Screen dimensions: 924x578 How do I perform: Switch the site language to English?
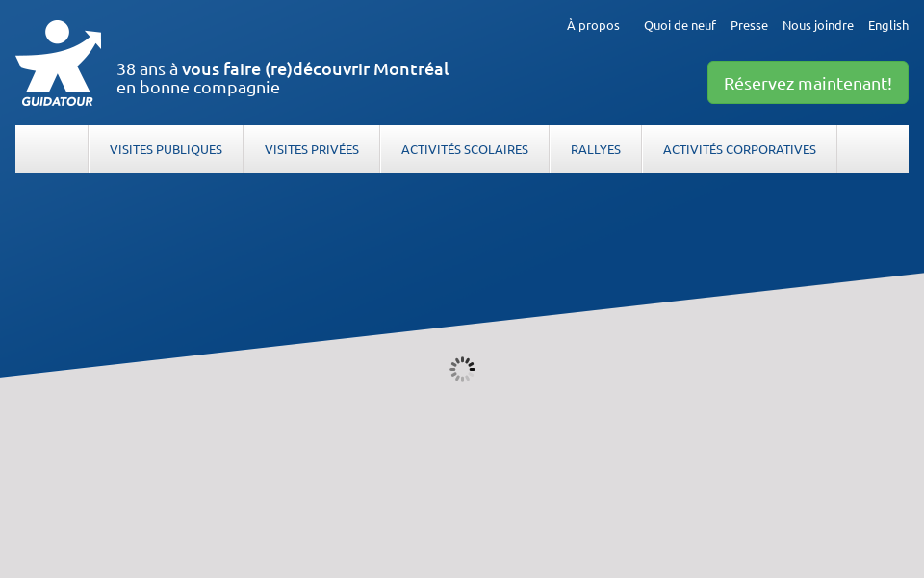click(x=887, y=25)
